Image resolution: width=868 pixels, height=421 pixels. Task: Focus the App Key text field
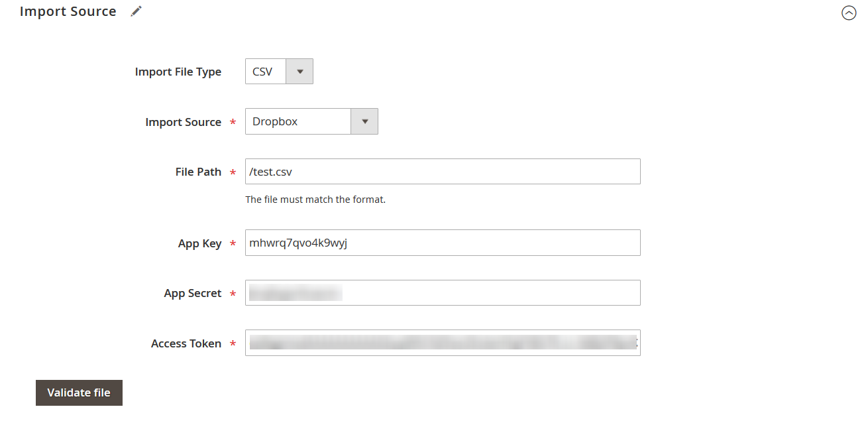point(443,243)
